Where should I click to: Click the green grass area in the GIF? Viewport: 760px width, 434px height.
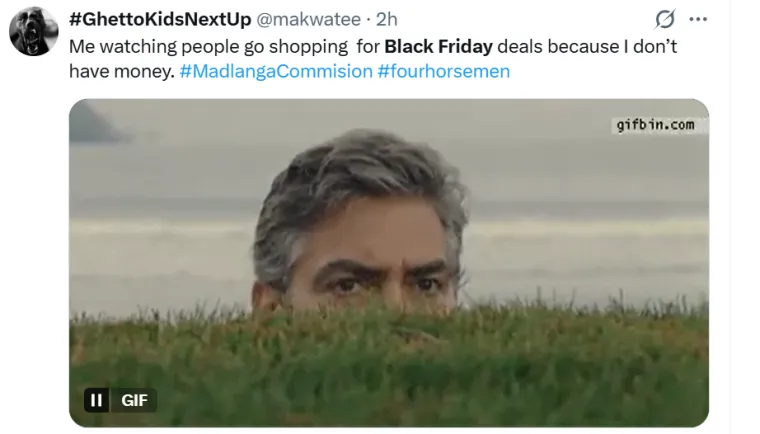click(389, 369)
